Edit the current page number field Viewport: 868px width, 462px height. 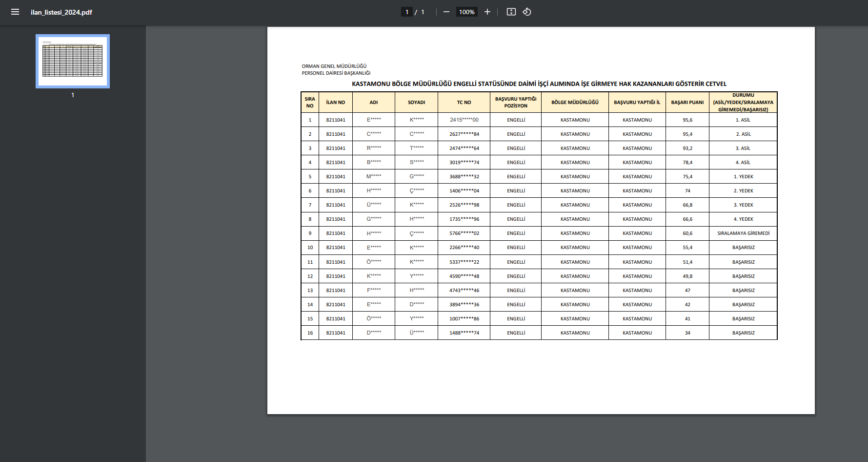[407, 12]
